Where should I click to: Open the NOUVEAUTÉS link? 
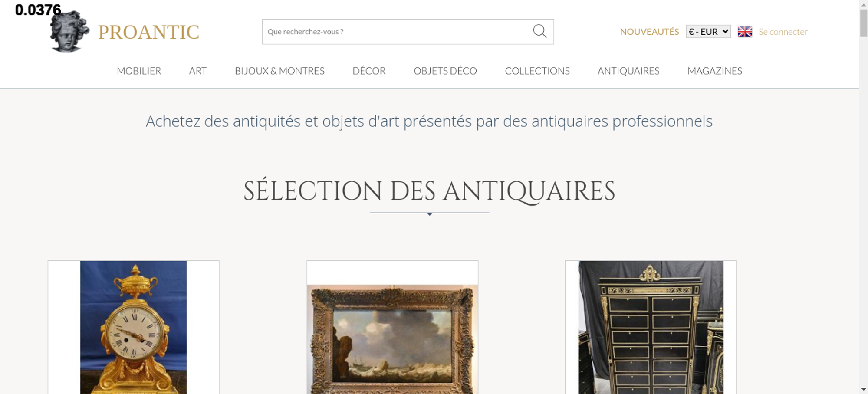[x=649, y=32]
